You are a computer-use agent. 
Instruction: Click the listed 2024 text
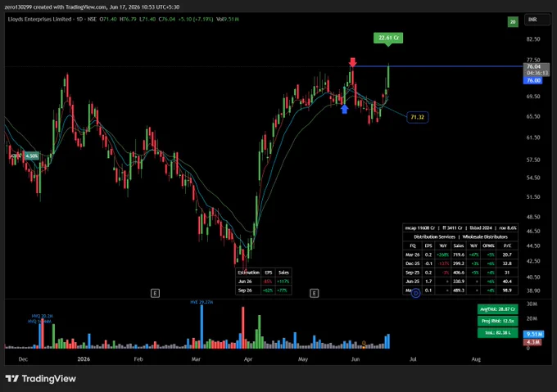(x=481, y=228)
